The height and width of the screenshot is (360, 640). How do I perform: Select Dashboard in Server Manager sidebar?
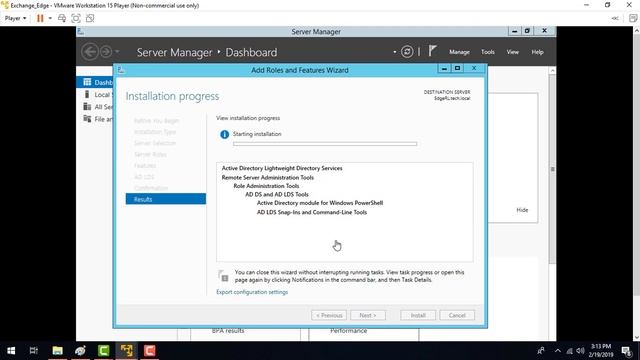[95, 82]
